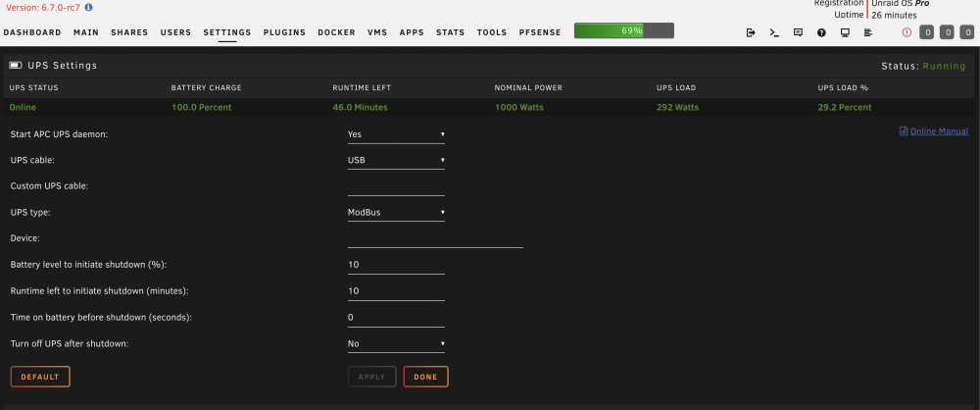Click the runtime left shutdown field
The width and height of the screenshot is (980, 410).
pyautogui.click(x=396, y=291)
